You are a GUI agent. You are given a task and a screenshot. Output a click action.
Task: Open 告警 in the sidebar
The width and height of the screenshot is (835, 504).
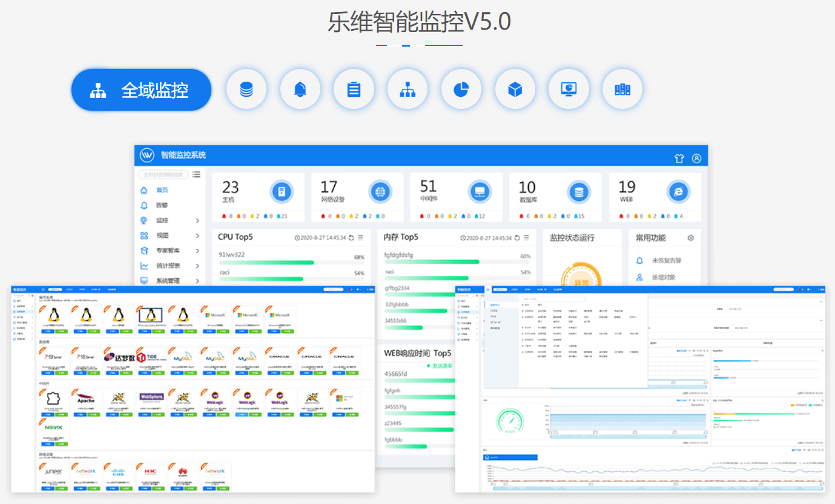[162, 205]
